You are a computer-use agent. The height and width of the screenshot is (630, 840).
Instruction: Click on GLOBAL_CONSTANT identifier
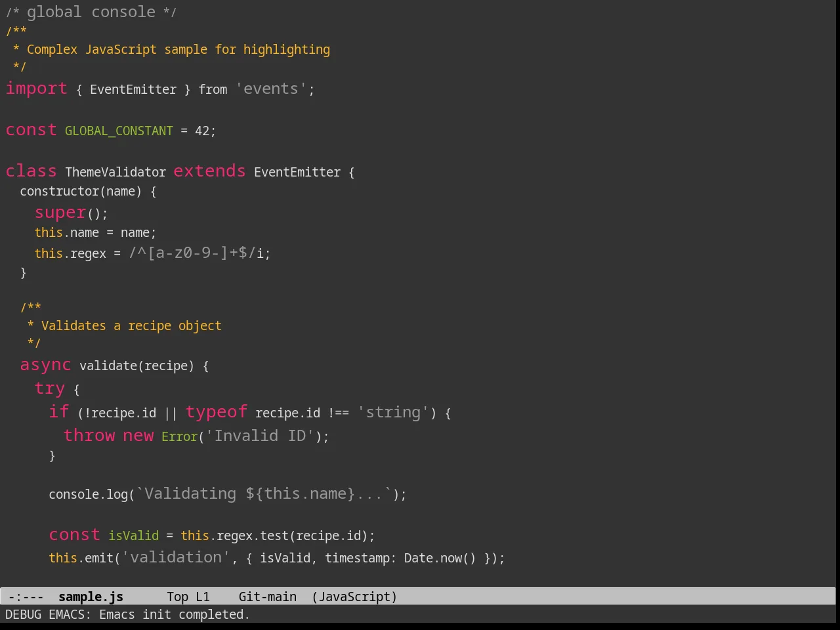[x=119, y=131]
